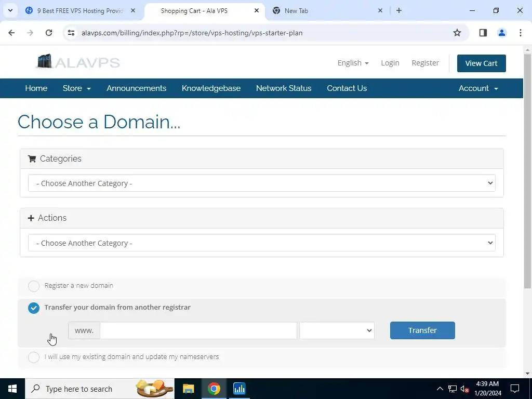This screenshot has width=532, height=399.
Task: Reload the page with the refresh icon
Action: click(x=49, y=33)
